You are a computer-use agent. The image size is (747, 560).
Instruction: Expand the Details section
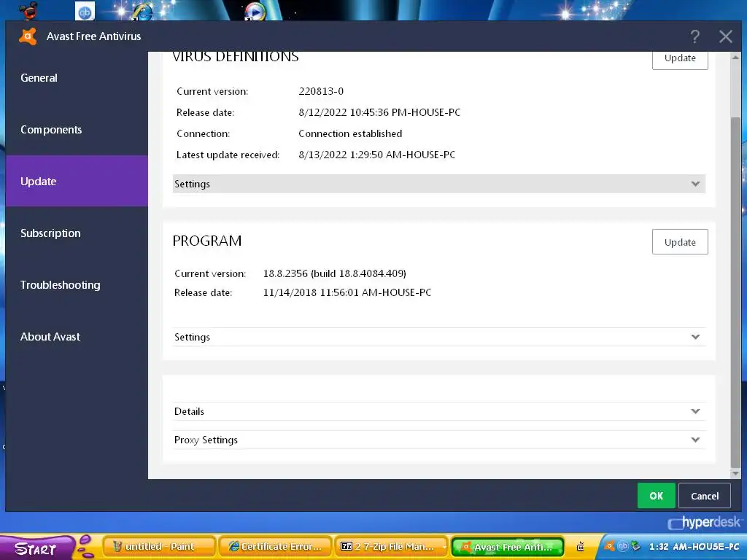coord(438,411)
